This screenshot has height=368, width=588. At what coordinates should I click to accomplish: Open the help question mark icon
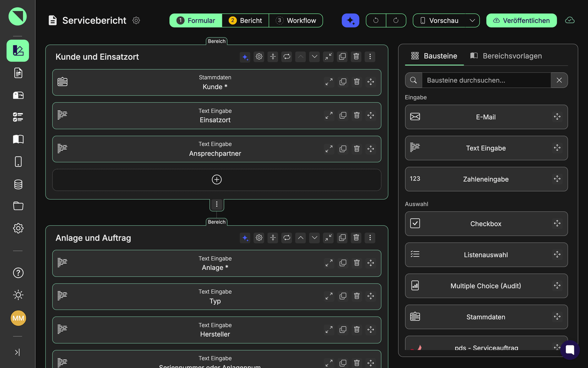[18, 273]
